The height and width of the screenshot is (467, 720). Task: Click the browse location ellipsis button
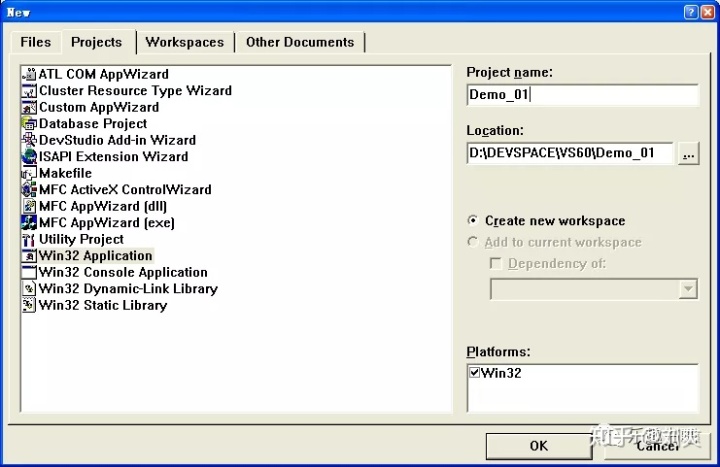(x=688, y=154)
